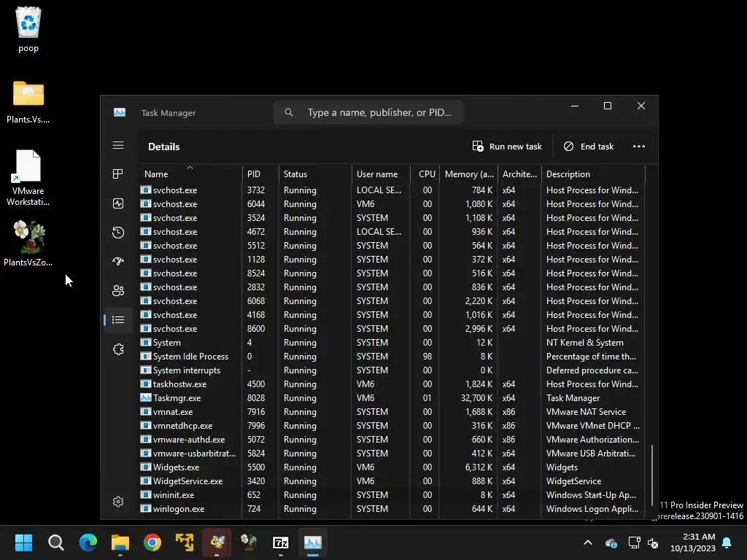Launch Microsoft Edge from taskbar

tap(88, 542)
